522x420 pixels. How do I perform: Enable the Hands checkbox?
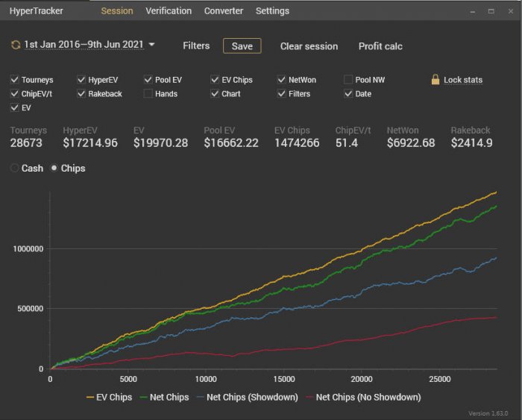[x=148, y=93]
